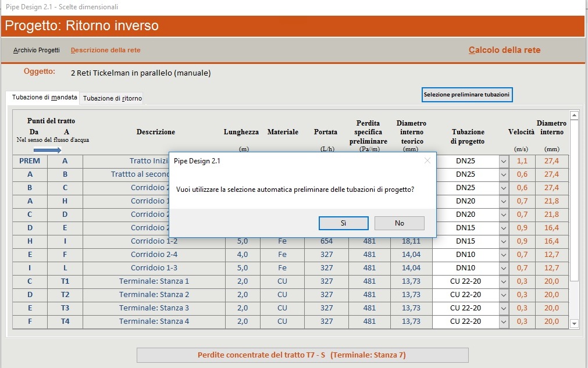Click Corridoio 1-3 description cell

(154, 269)
